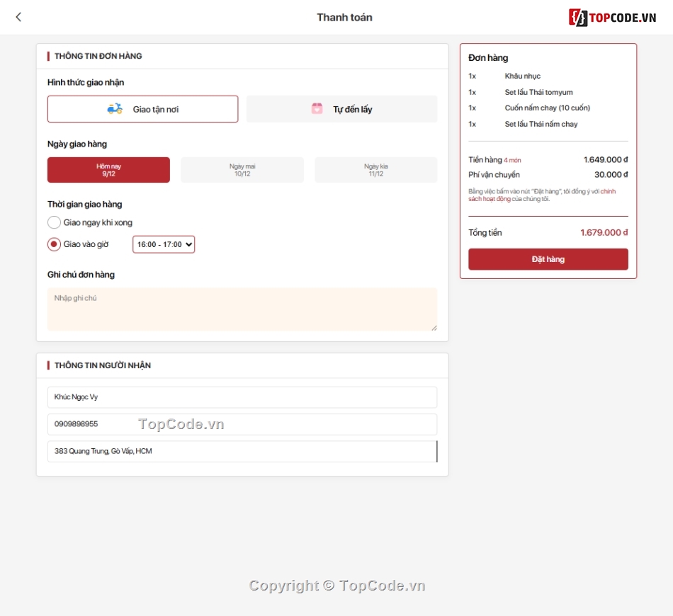The width and height of the screenshot is (673, 616).
Task: Choose the Giao tận nơi delivery method
Action: pyautogui.click(x=142, y=108)
